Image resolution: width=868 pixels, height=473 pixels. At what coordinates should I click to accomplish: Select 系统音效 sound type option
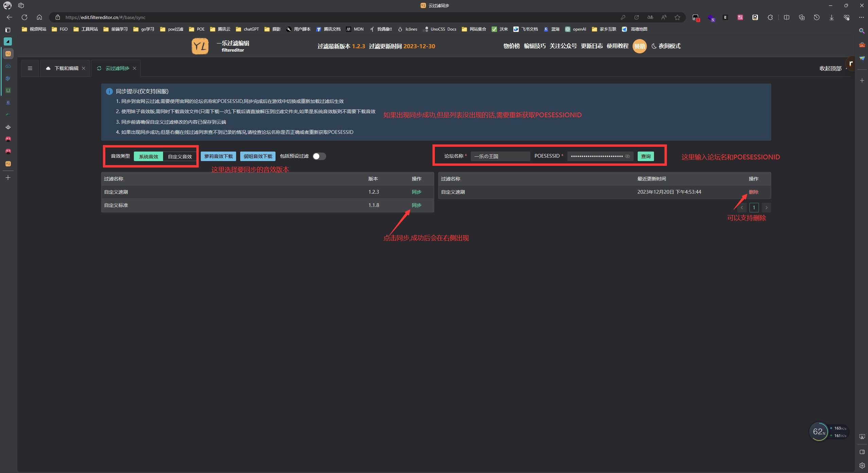(x=148, y=156)
